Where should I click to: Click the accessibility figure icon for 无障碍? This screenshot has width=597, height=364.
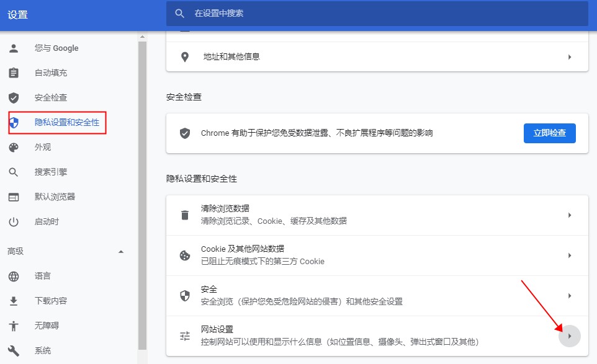[14, 326]
